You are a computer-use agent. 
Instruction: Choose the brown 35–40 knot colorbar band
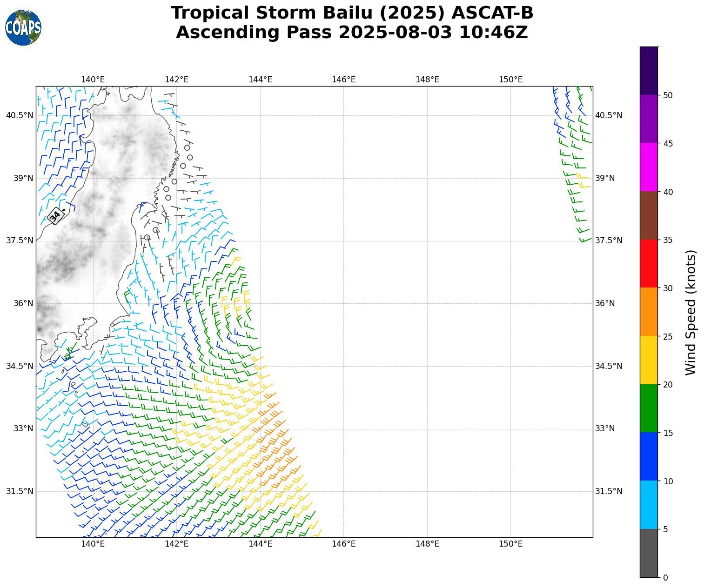[x=649, y=215]
